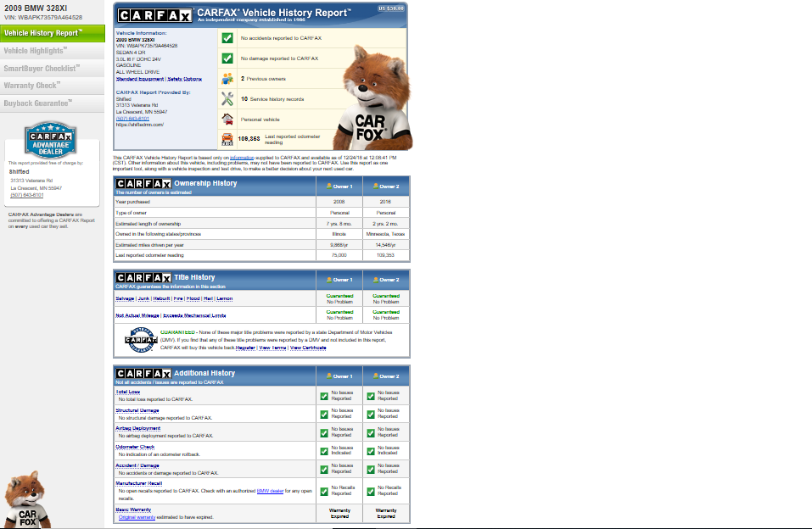
Task: Select the Warranty Check tab
Action: pos(53,86)
